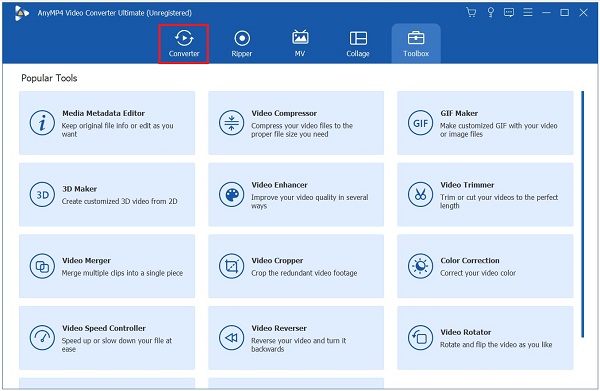Open the MV tab
Screen dimensions: 600x391
point(300,44)
